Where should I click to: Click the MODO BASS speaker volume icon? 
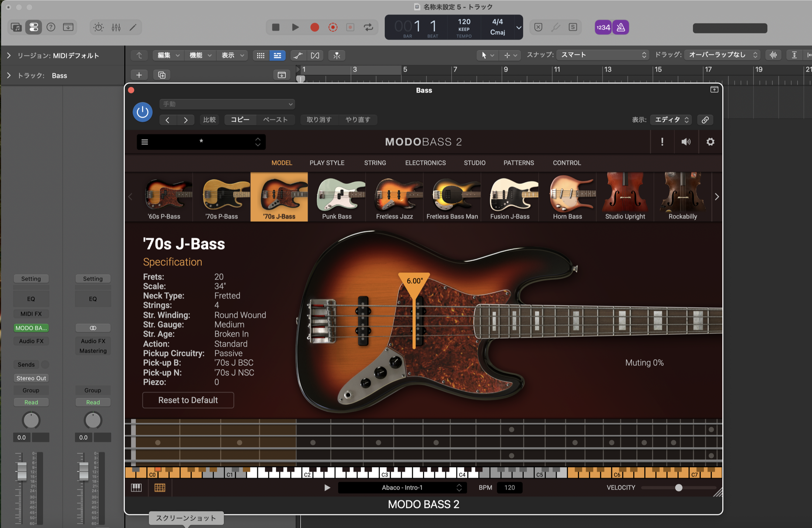point(686,142)
